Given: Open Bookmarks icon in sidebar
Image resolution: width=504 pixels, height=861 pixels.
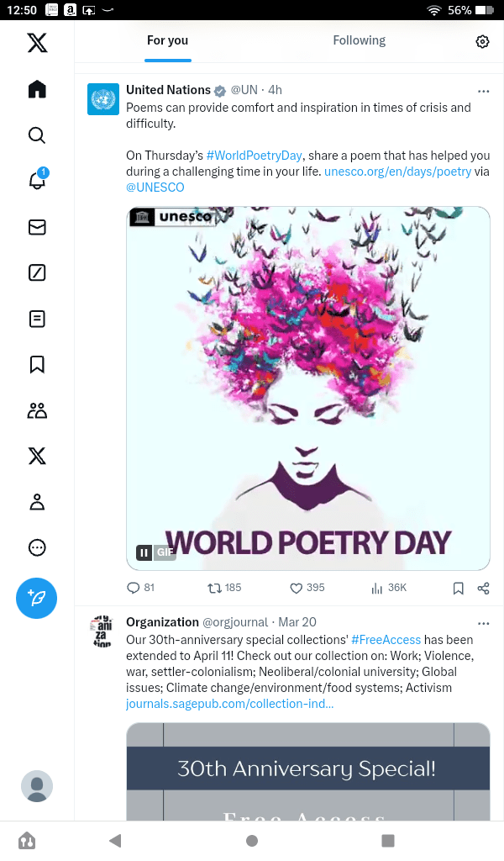Looking at the screenshot, I should tap(37, 364).
